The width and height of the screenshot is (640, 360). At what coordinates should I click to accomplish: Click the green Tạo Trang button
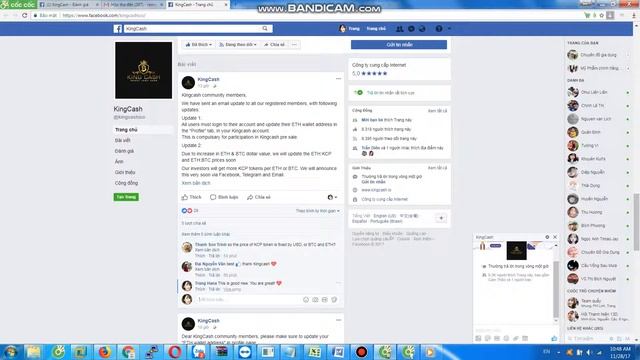coord(126,197)
